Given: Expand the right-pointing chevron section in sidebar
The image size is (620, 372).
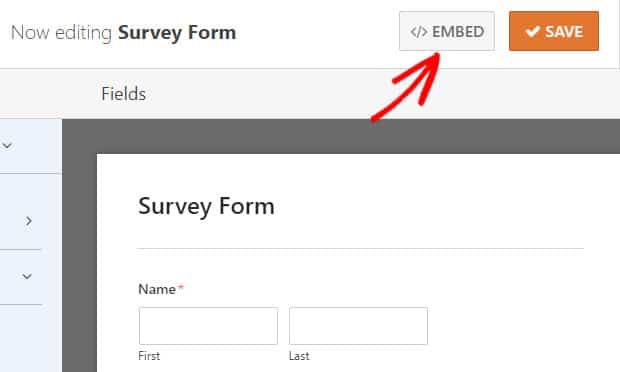Looking at the screenshot, I should coord(28,221).
